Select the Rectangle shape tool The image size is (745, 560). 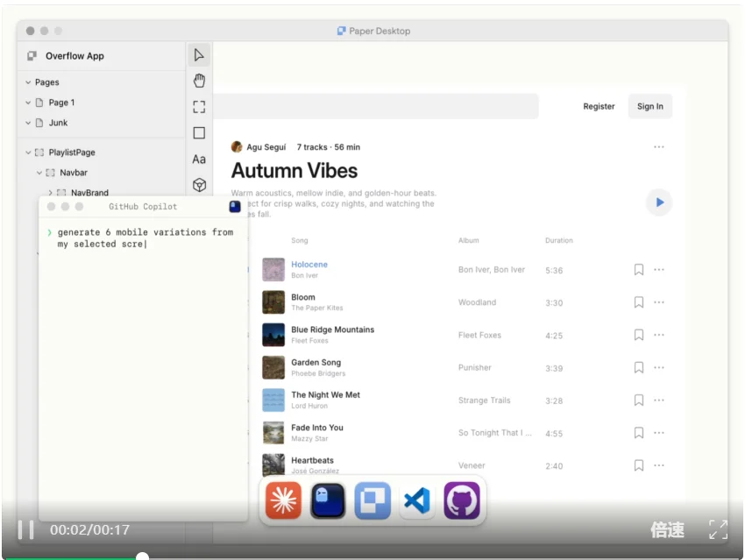(x=199, y=133)
